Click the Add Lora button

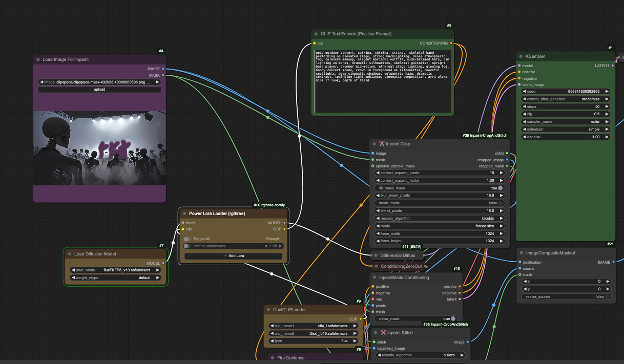point(233,256)
